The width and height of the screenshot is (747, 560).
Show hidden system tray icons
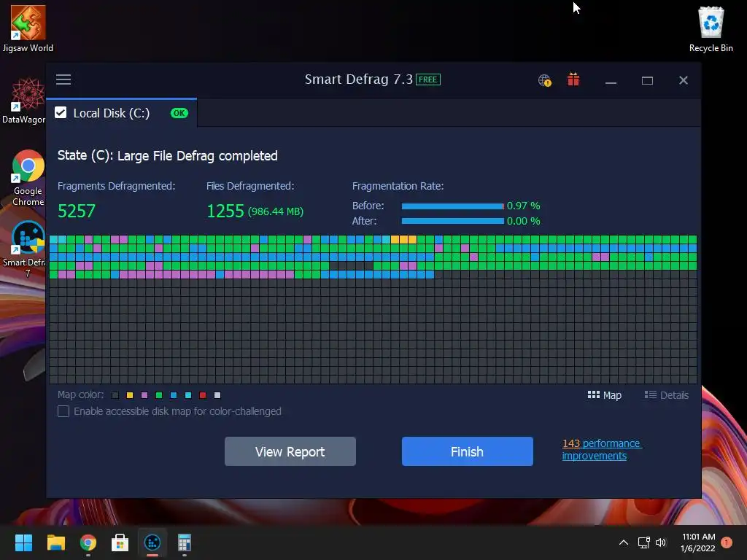[623, 542]
